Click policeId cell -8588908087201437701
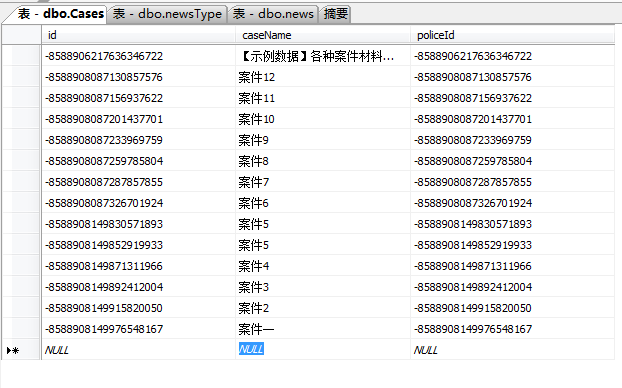This screenshot has width=622, height=388. point(513,119)
